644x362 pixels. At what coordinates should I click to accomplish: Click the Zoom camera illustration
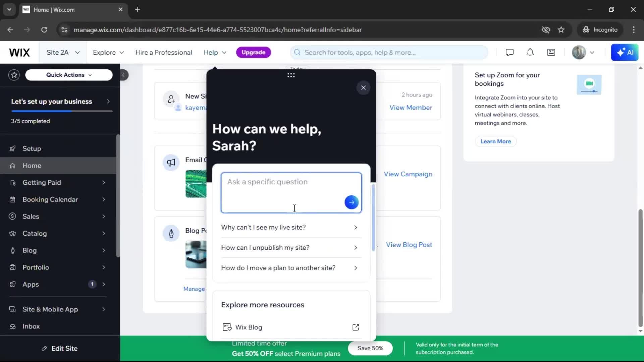click(589, 85)
